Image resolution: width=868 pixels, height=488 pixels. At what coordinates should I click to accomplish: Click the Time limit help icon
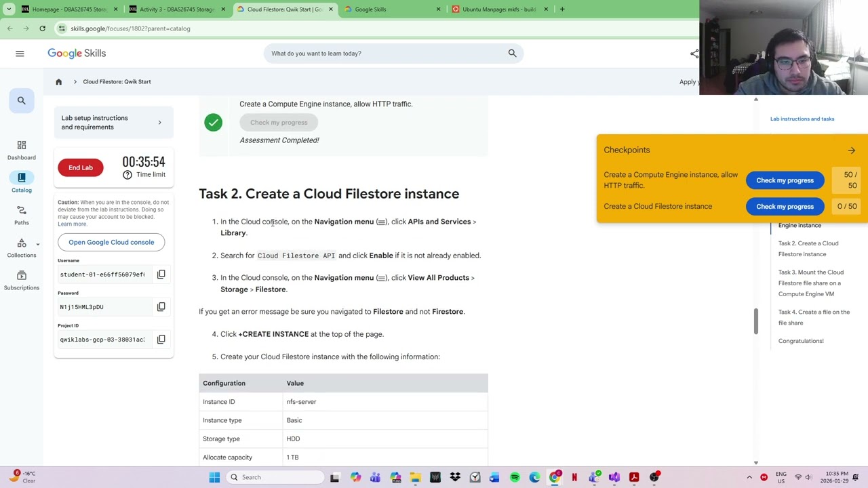coord(127,175)
